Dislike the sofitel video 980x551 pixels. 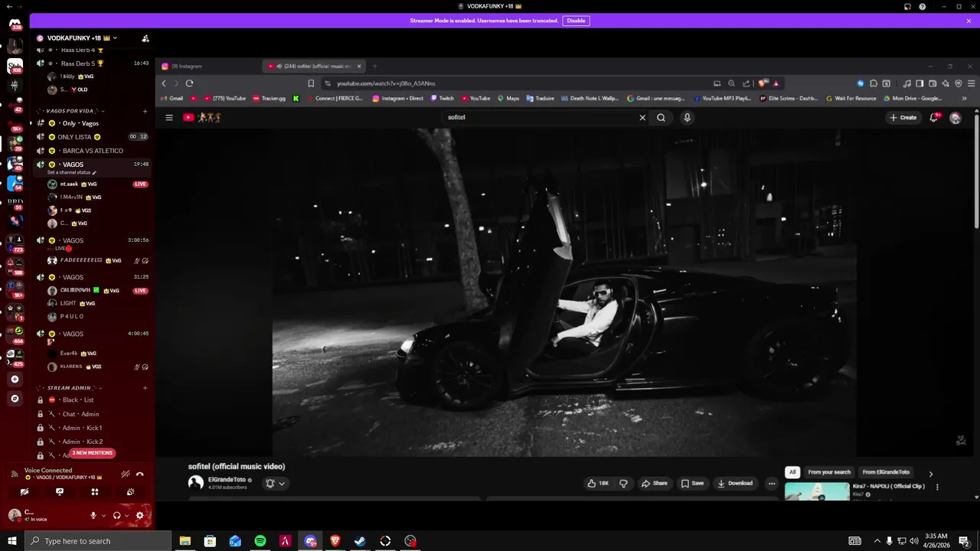click(623, 483)
